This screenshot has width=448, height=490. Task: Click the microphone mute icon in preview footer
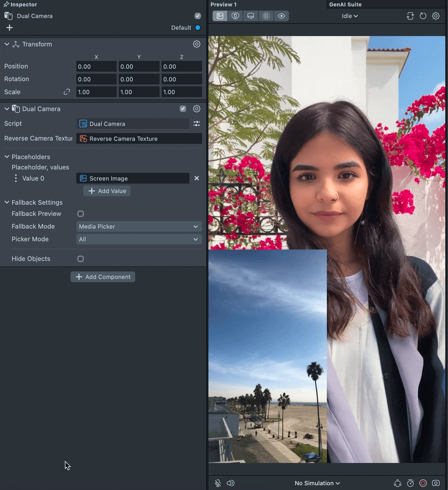[217, 483]
